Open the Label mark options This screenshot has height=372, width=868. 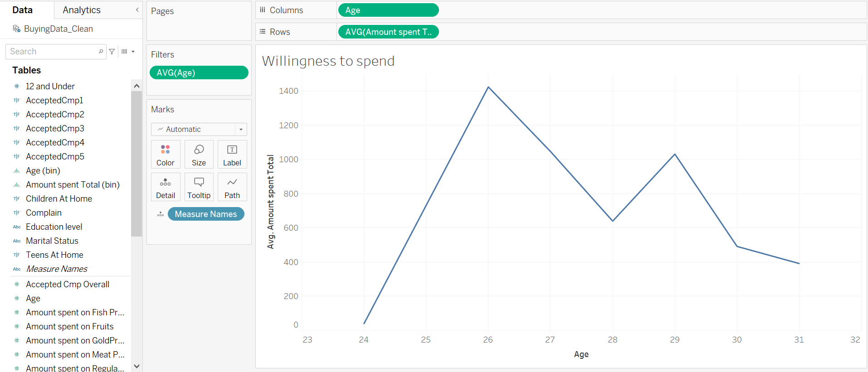(232, 154)
